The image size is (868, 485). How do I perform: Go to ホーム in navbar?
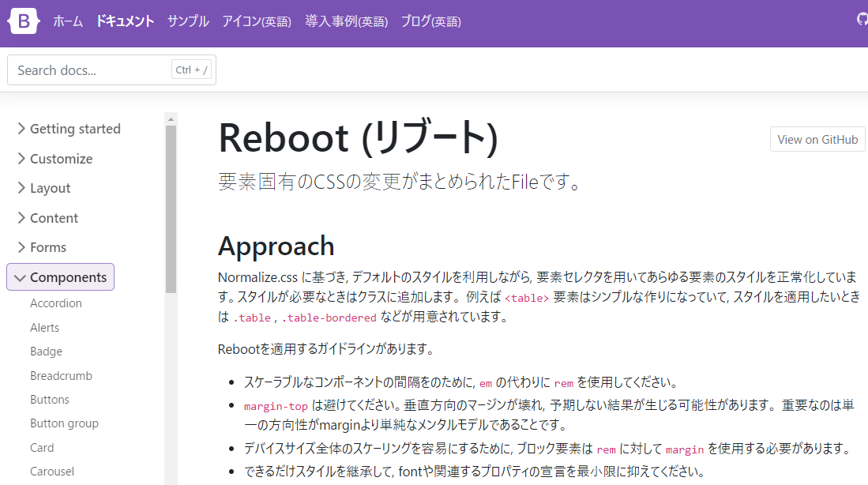[68, 21]
